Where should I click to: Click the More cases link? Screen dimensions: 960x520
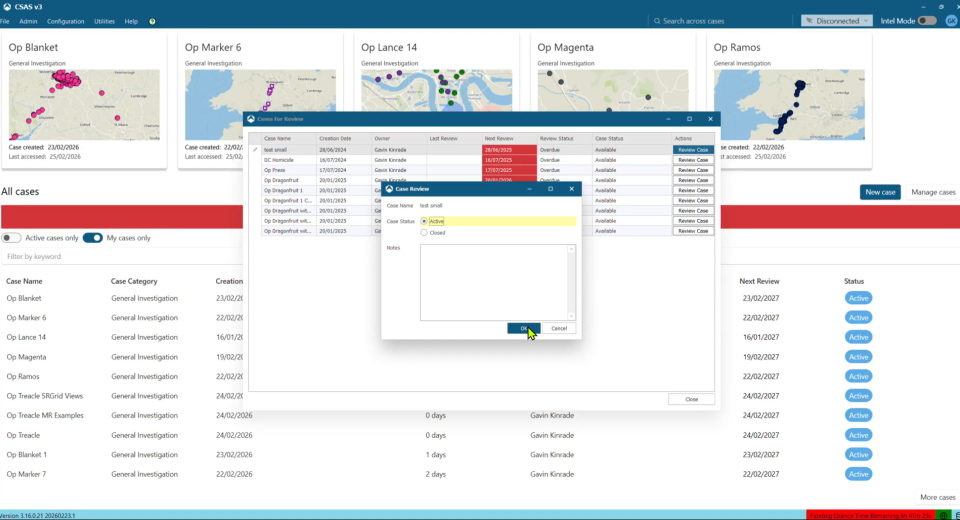pyautogui.click(x=937, y=497)
